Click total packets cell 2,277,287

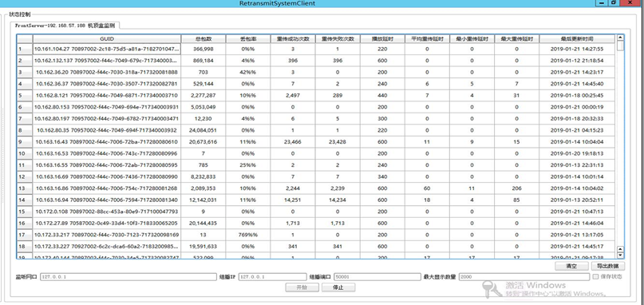pos(203,95)
